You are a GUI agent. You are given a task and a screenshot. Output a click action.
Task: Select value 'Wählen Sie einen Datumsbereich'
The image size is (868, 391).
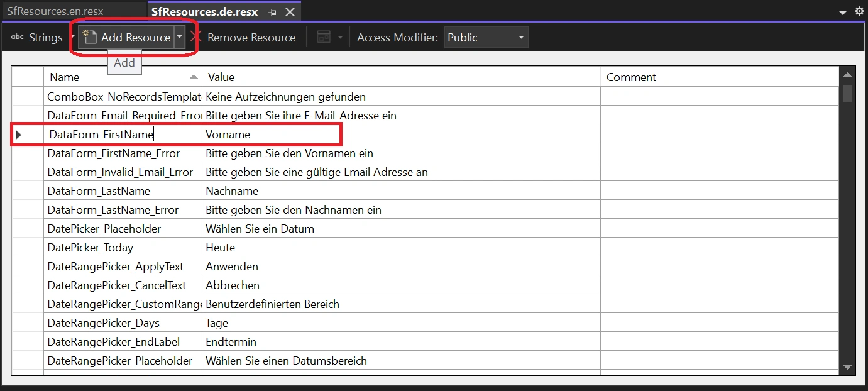(401, 361)
